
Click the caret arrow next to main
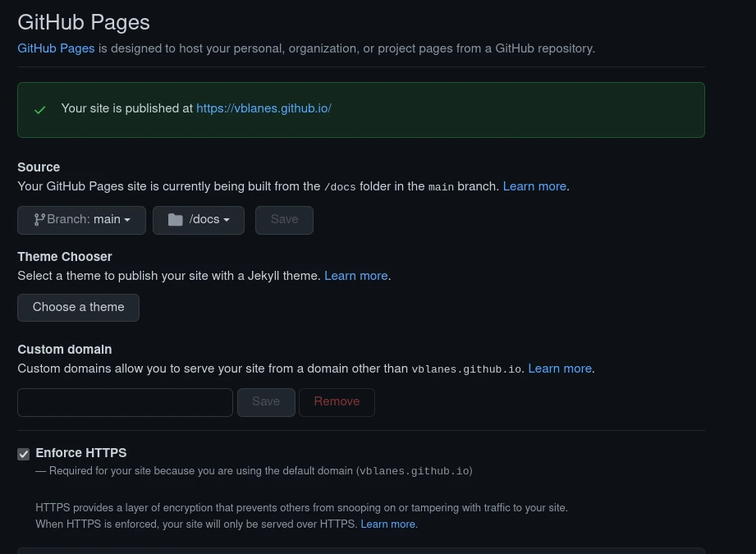pyautogui.click(x=127, y=221)
